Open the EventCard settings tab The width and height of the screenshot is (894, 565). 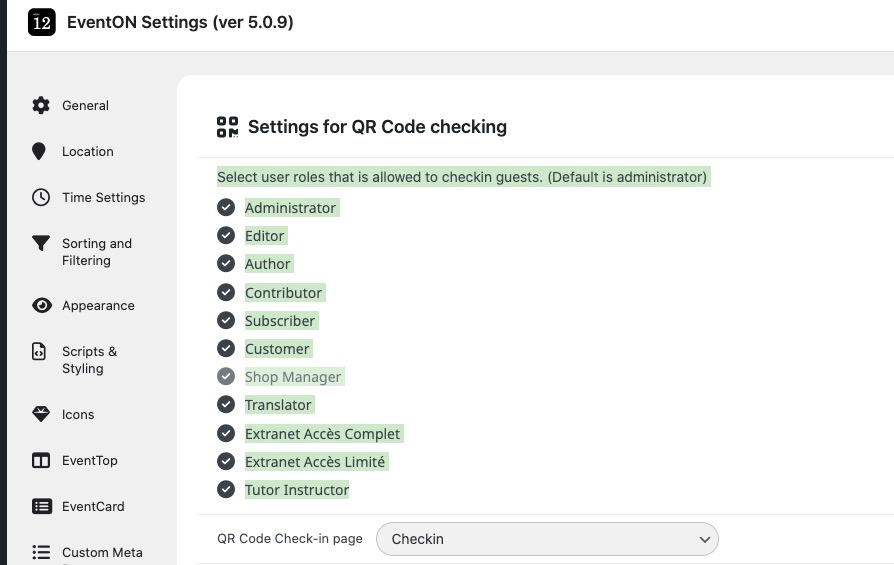click(93, 506)
